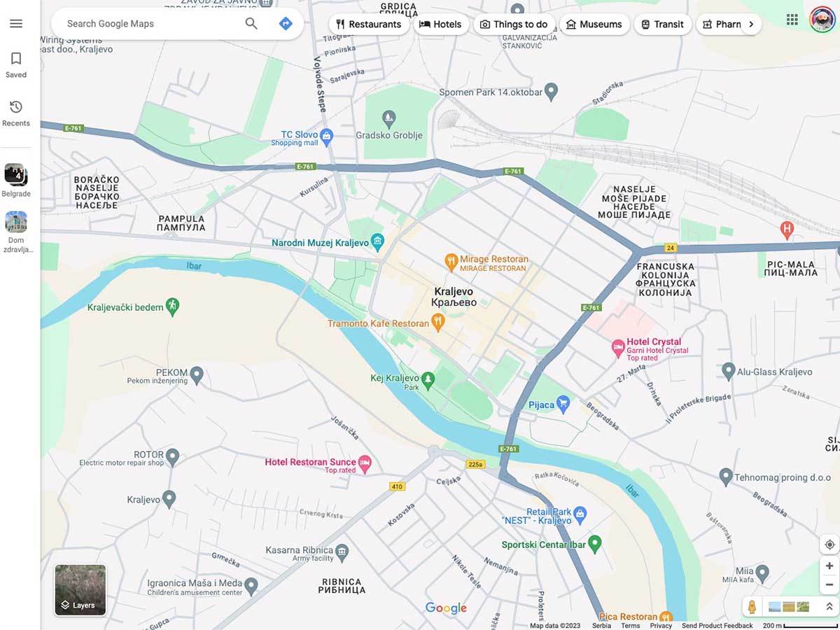Open the hamburger navigation menu
Screen dimensions: 840x630
pyautogui.click(x=16, y=22)
